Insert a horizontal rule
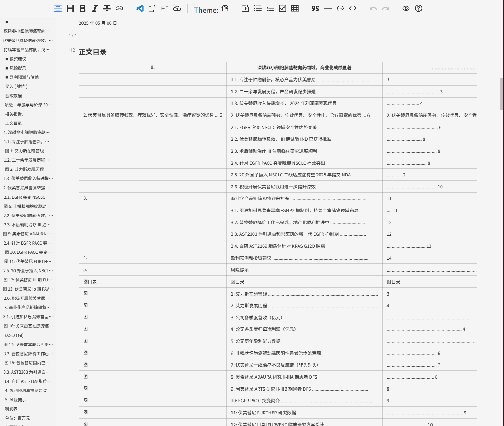504x426 pixels. 328,8
